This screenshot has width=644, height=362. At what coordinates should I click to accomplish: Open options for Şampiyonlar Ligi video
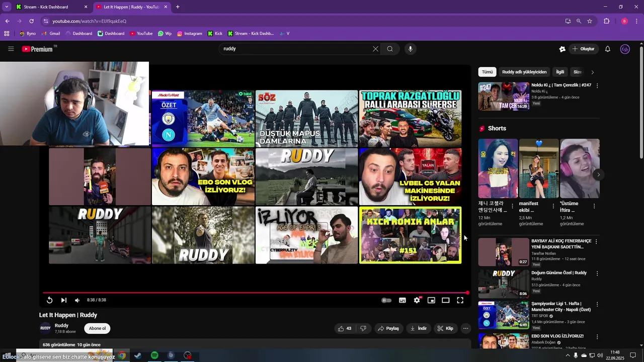[x=597, y=305]
